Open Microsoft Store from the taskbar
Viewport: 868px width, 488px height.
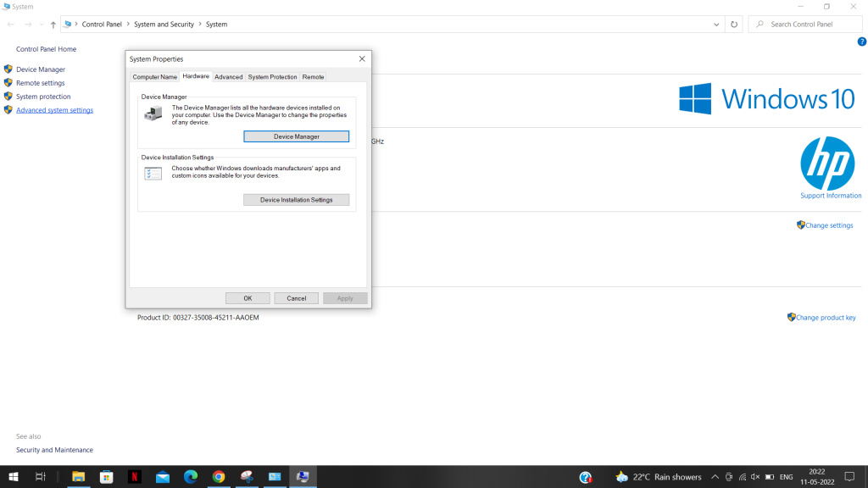click(x=106, y=476)
